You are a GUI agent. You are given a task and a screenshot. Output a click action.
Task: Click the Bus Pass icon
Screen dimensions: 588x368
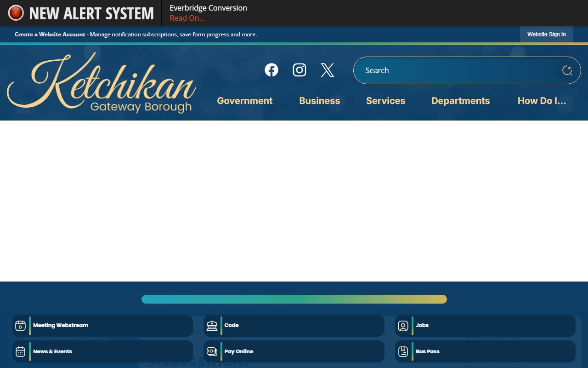tap(403, 352)
